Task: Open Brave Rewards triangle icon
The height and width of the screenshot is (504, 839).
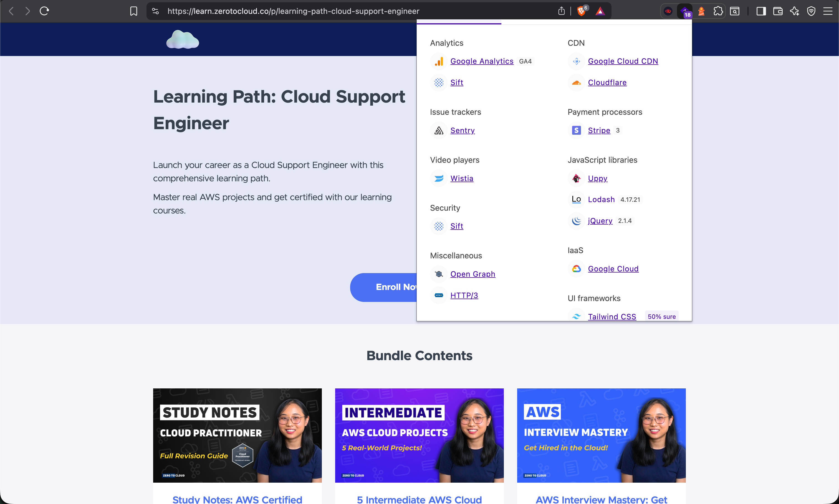Action: click(600, 11)
